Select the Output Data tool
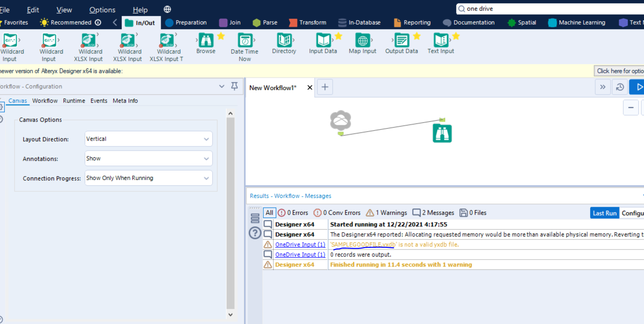The height and width of the screenshot is (324, 644). [402, 43]
